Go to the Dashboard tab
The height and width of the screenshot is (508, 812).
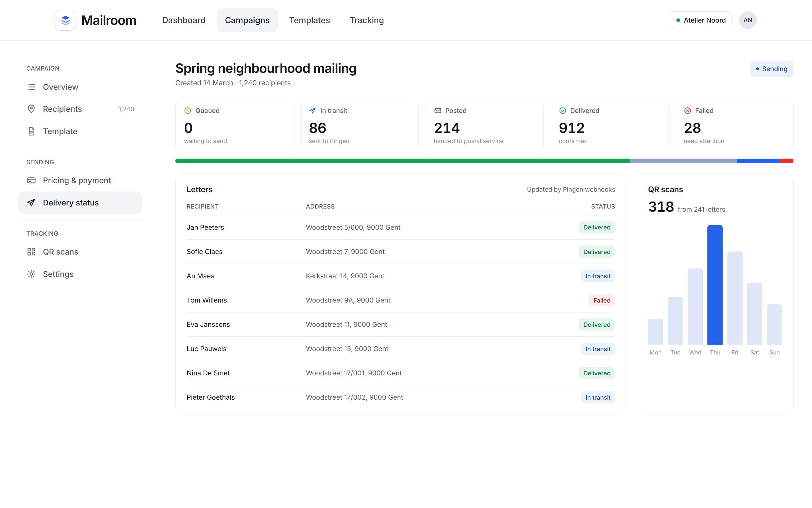tap(184, 20)
